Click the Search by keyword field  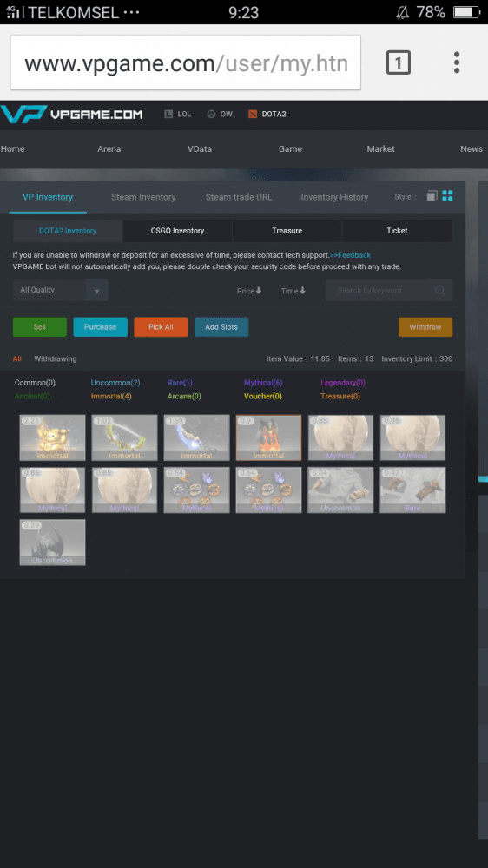pos(389,290)
